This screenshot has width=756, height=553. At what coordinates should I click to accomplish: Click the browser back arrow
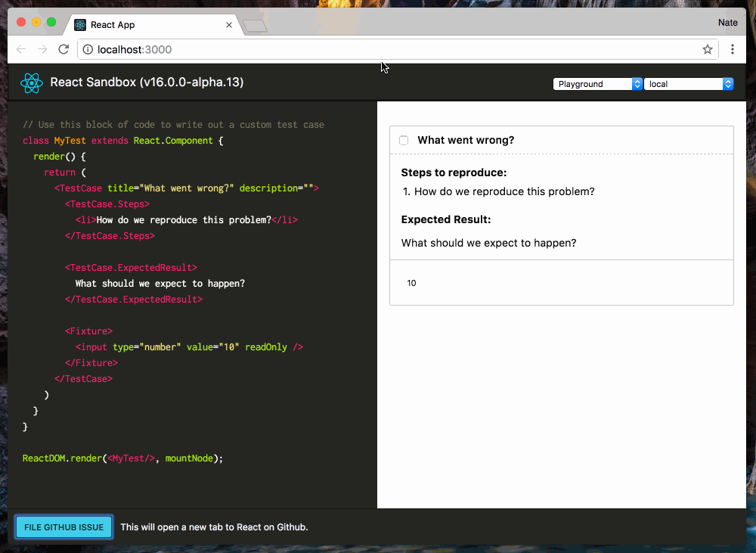coord(21,49)
